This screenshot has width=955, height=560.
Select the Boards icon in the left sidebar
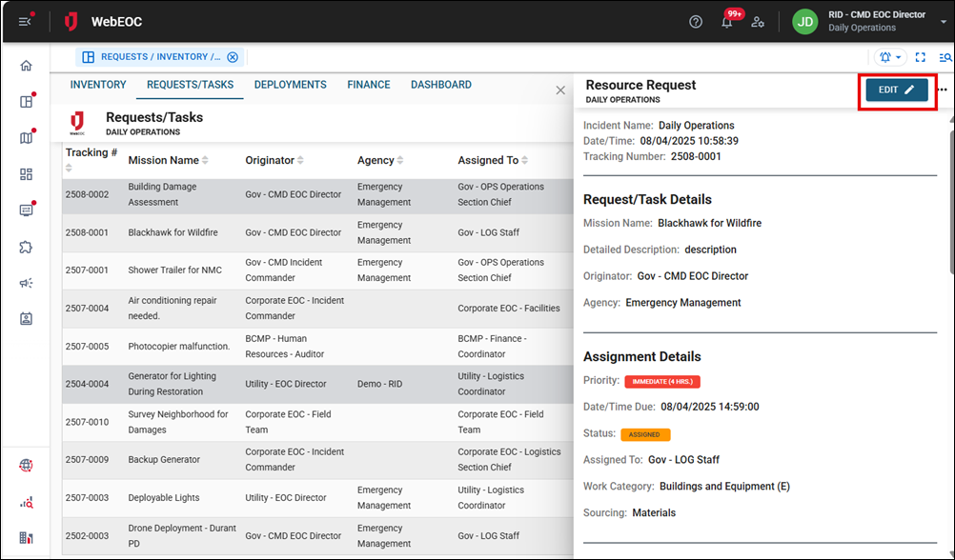pyautogui.click(x=26, y=101)
